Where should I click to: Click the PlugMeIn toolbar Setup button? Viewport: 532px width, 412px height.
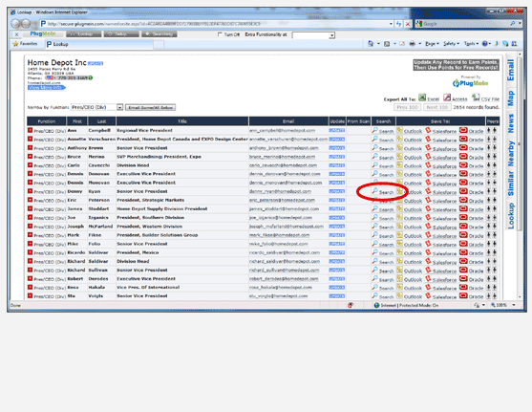(121, 34)
